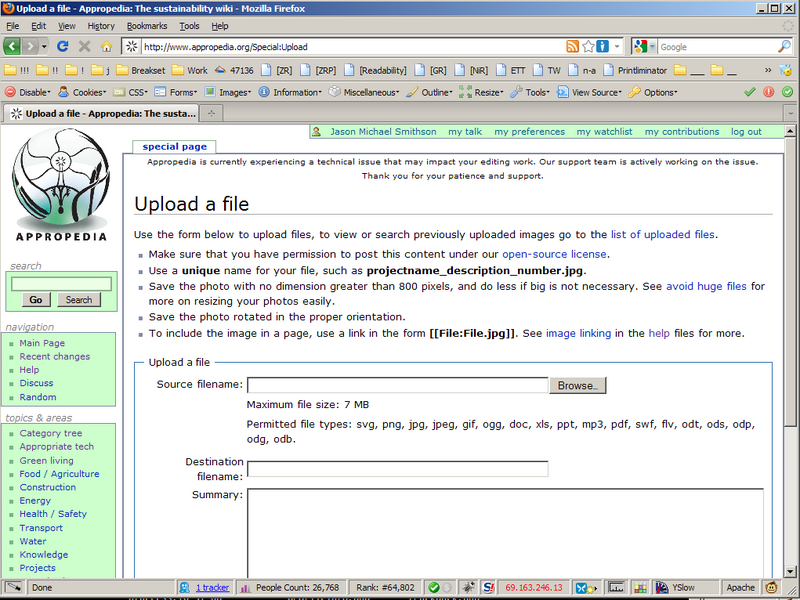Click the Browse button
The image size is (800, 600).
click(x=578, y=386)
